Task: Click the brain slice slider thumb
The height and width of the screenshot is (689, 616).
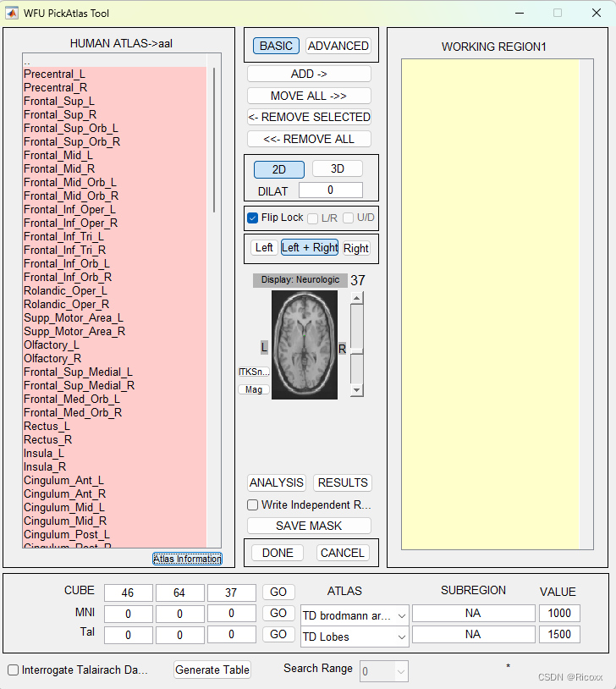Action: 357,351
